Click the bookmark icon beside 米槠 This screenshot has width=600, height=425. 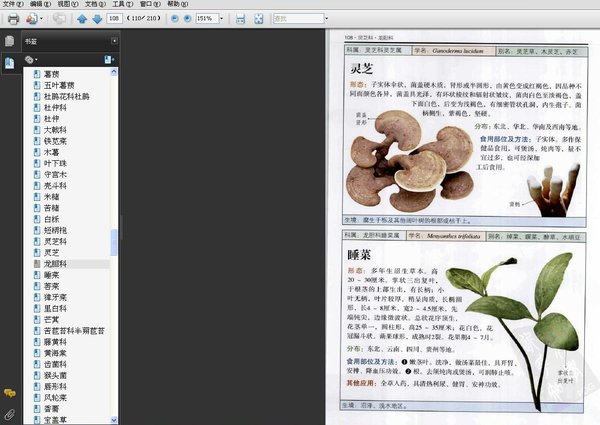pyautogui.click(x=37, y=197)
